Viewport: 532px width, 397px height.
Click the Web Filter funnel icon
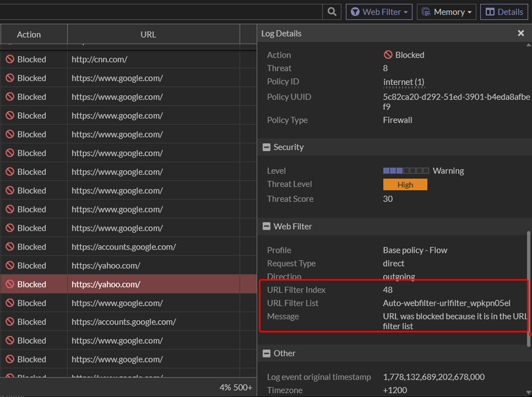pos(355,12)
